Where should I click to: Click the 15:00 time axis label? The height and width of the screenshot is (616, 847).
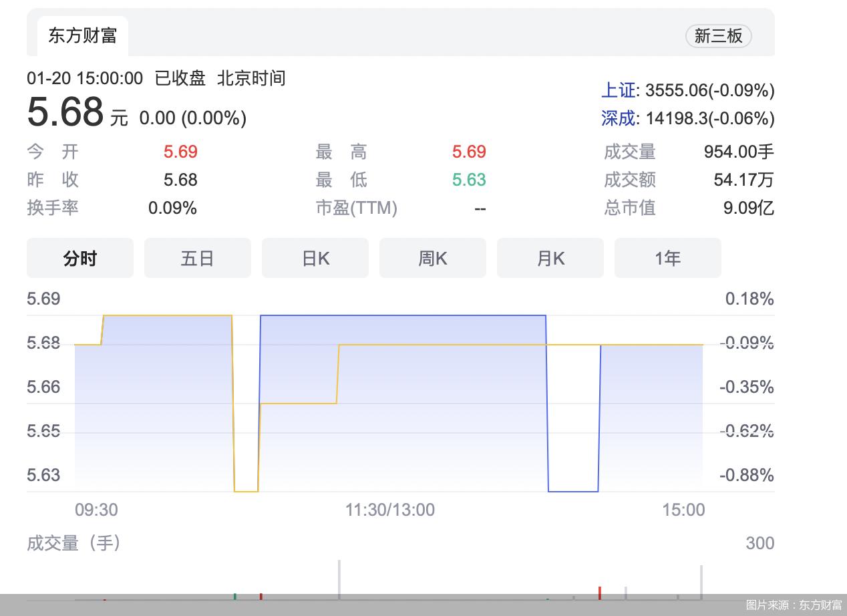683,510
